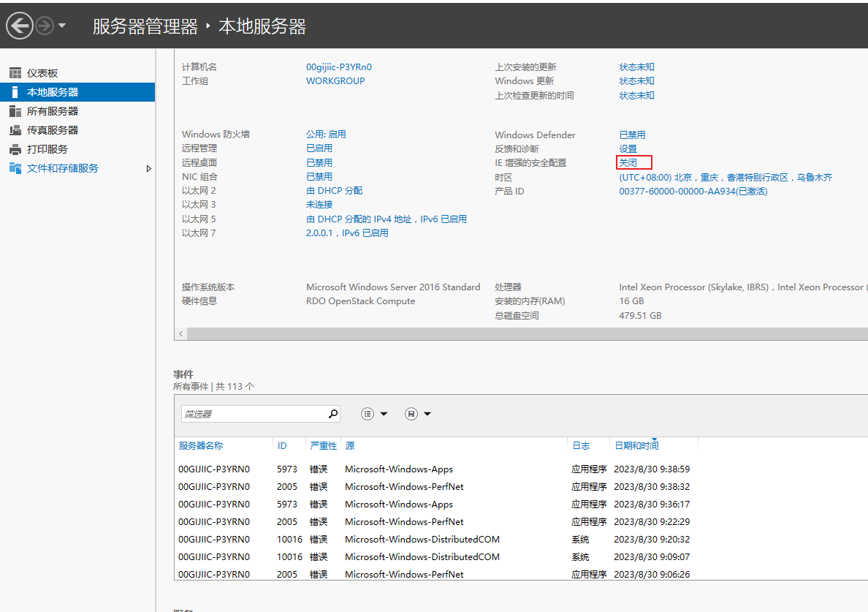
Task: Click inside the 筛选器 filter input field
Action: 252,414
